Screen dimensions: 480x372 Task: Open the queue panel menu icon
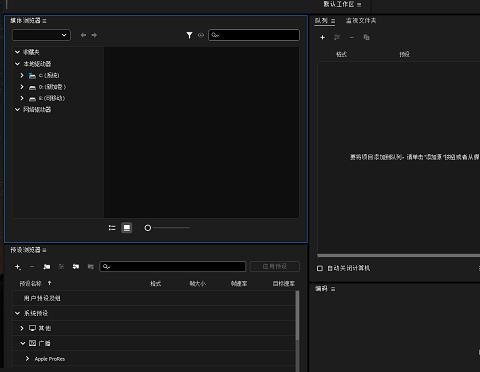click(x=333, y=21)
